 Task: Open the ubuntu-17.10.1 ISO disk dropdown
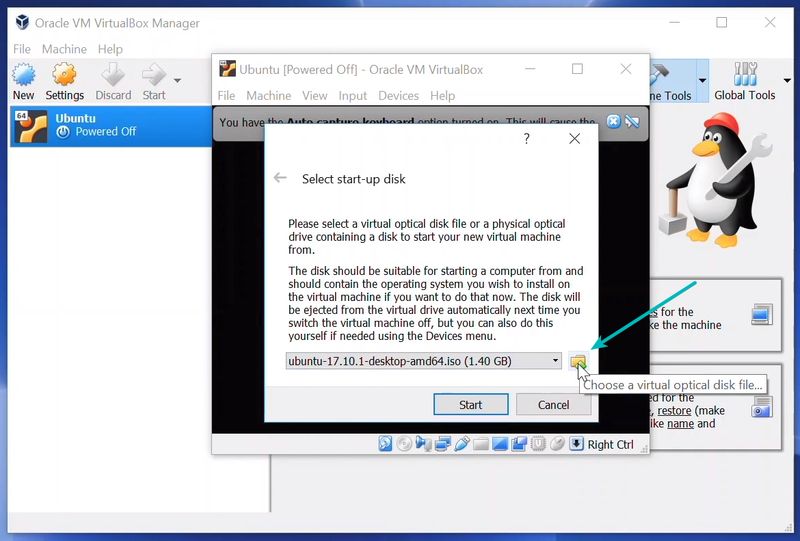[x=423, y=361]
